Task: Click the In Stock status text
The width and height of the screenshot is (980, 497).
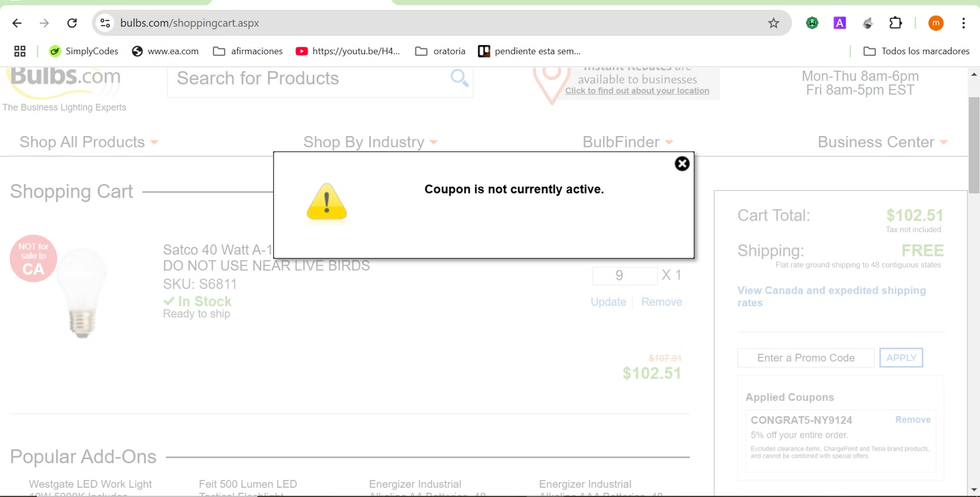Action: pyautogui.click(x=204, y=301)
